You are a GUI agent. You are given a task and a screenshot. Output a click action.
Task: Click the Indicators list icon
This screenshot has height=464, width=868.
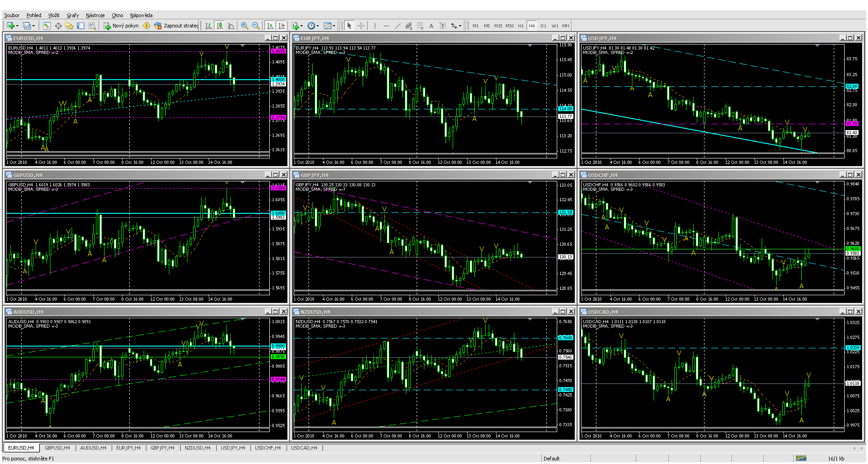click(295, 26)
